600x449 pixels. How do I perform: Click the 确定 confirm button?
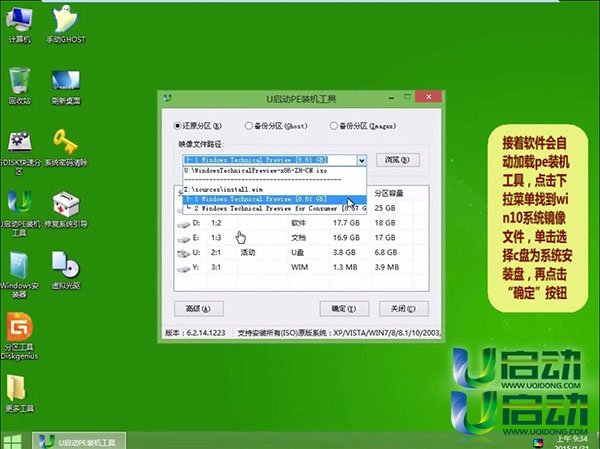coord(344,309)
